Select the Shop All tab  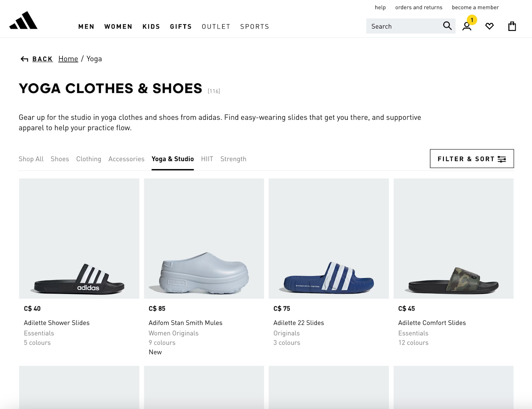tap(31, 159)
